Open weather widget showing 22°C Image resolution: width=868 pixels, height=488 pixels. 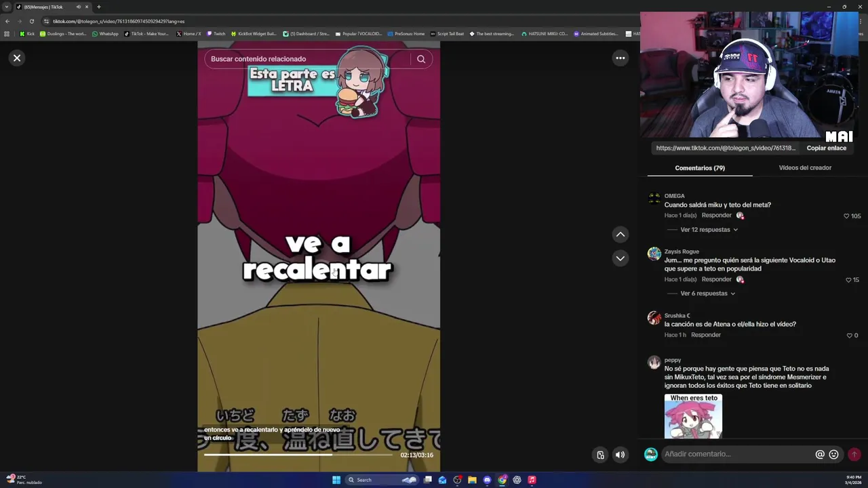click(24, 480)
